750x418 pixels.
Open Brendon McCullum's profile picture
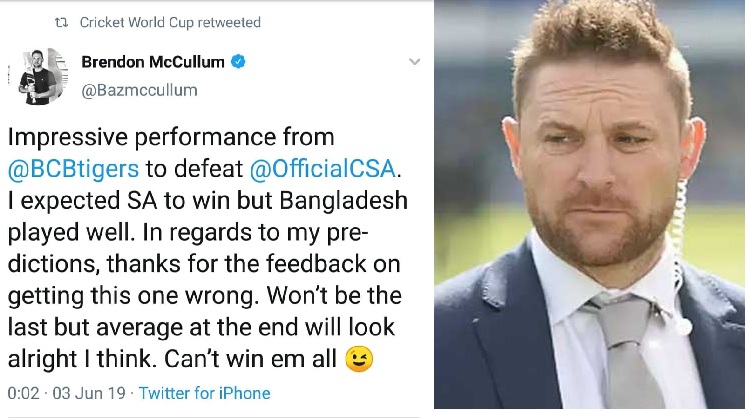click(x=39, y=76)
